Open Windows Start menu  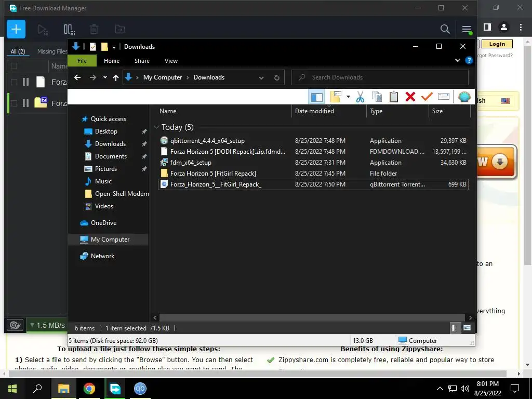coord(12,389)
